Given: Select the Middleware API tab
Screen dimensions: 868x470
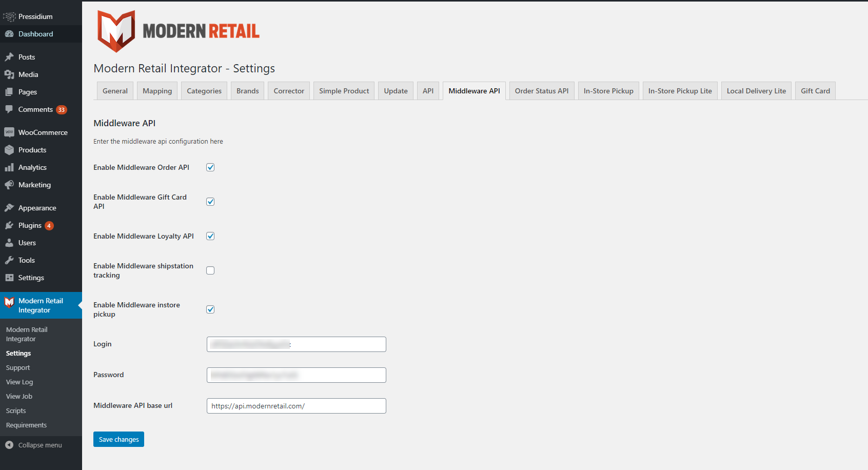Looking at the screenshot, I should 475,91.
